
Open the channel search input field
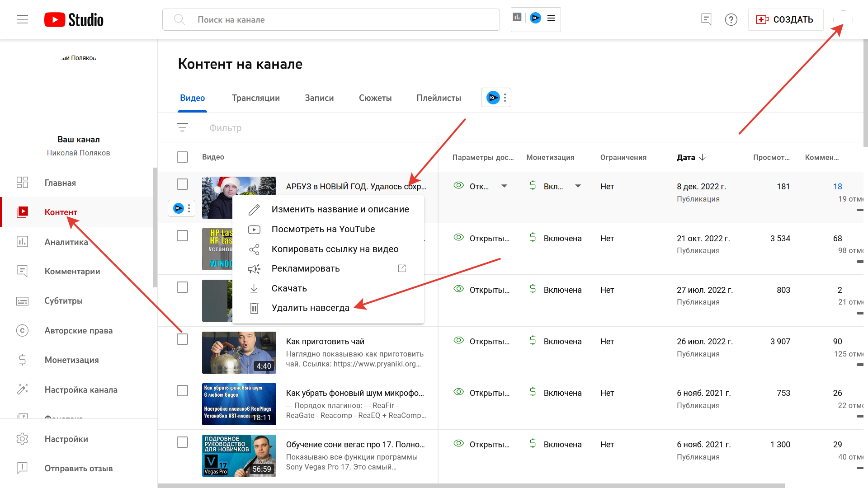pos(331,19)
